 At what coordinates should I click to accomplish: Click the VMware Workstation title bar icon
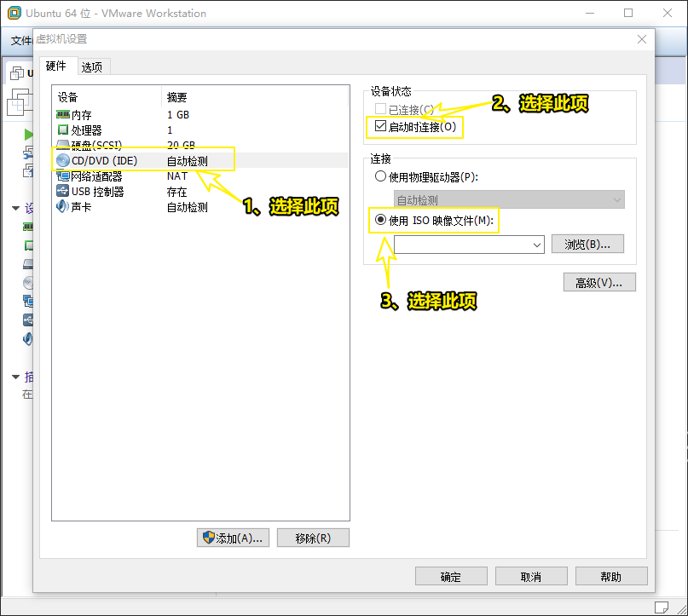(x=14, y=13)
